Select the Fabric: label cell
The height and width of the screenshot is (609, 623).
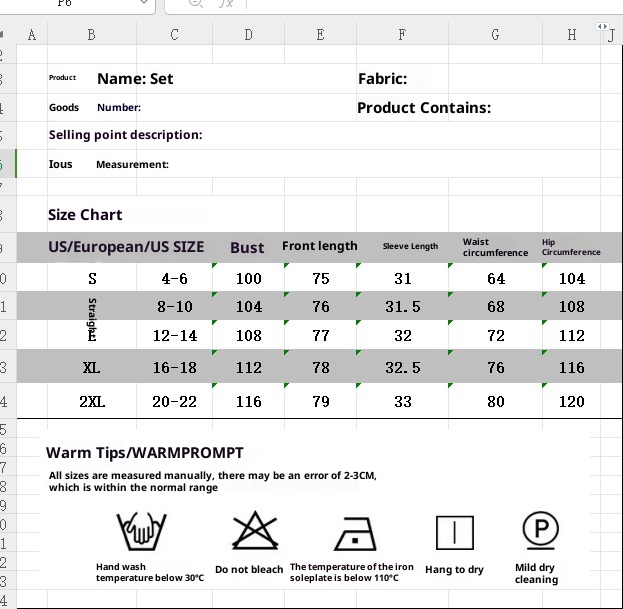pos(382,79)
